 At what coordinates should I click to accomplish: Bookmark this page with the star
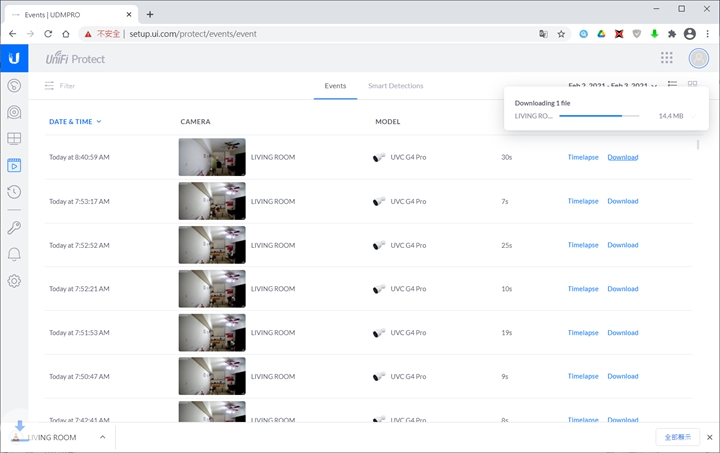pos(561,33)
